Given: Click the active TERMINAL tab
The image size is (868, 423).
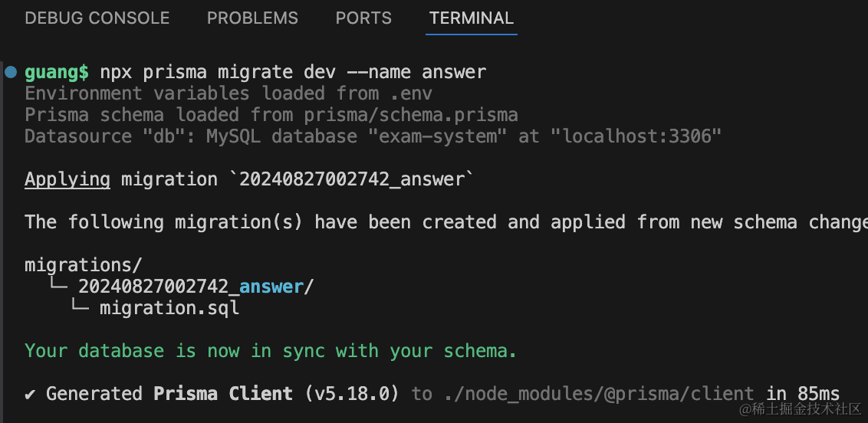Looking at the screenshot, I should 472,18.
